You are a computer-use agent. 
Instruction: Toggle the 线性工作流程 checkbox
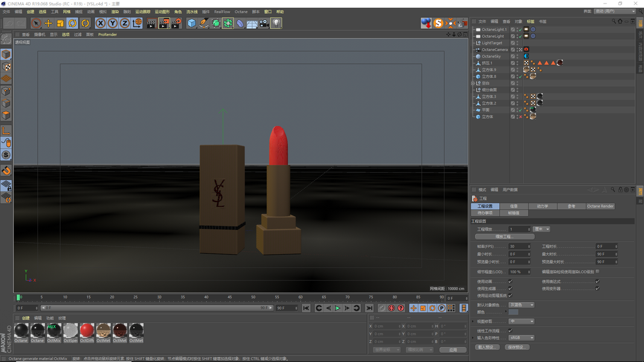click(510, 331)
